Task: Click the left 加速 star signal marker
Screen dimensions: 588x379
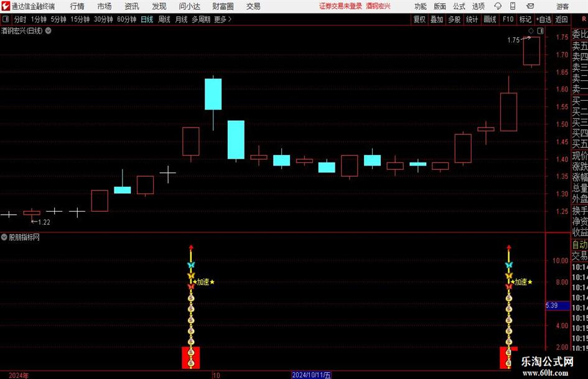Action: point(204,282)
